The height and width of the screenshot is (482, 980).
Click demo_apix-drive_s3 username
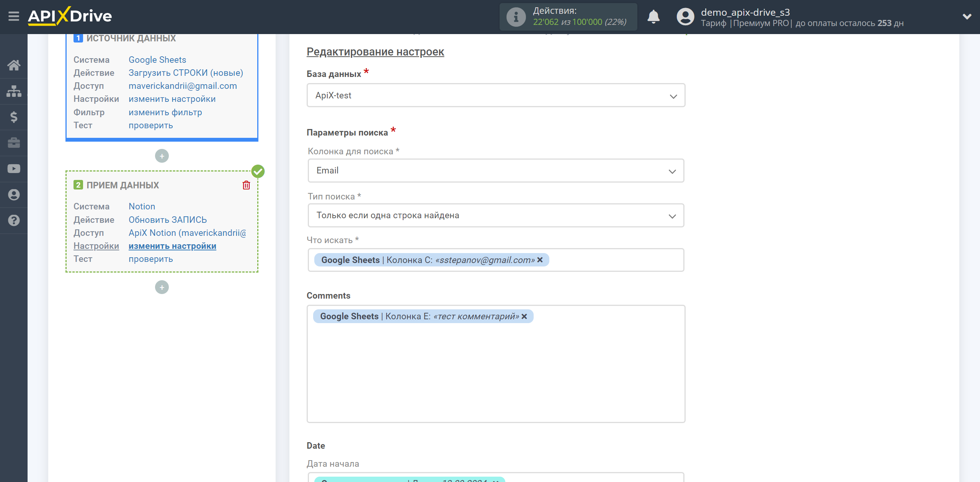click(745, 12)
